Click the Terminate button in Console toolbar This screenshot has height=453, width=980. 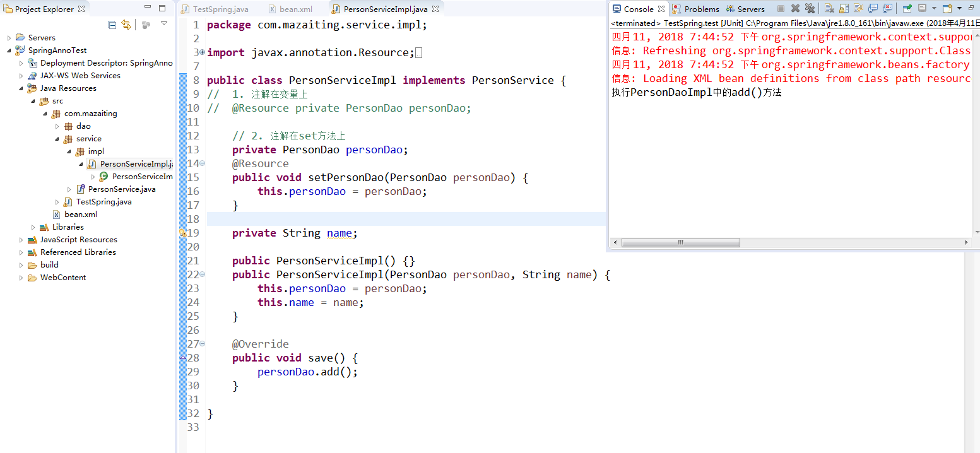(781, 9)
